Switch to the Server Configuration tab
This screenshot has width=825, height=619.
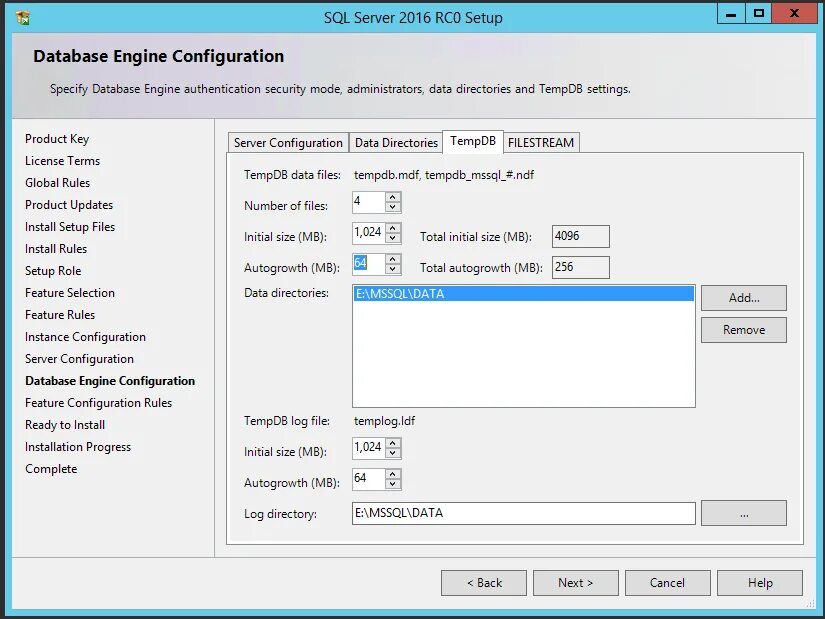pos(288,143)
